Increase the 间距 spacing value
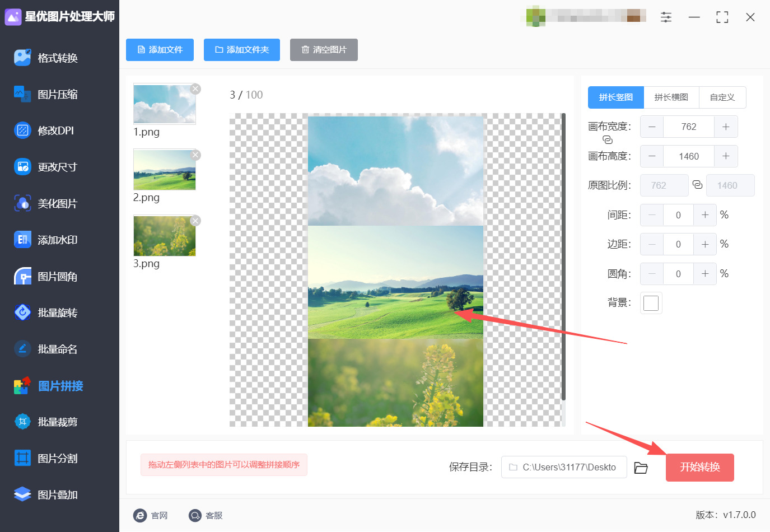This screenshot has height=532, width=770. (x=705, y=215)
